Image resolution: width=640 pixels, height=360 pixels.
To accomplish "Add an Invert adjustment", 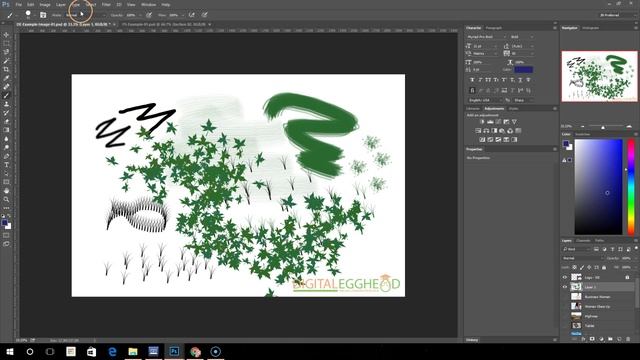I will tap(482, 140).
